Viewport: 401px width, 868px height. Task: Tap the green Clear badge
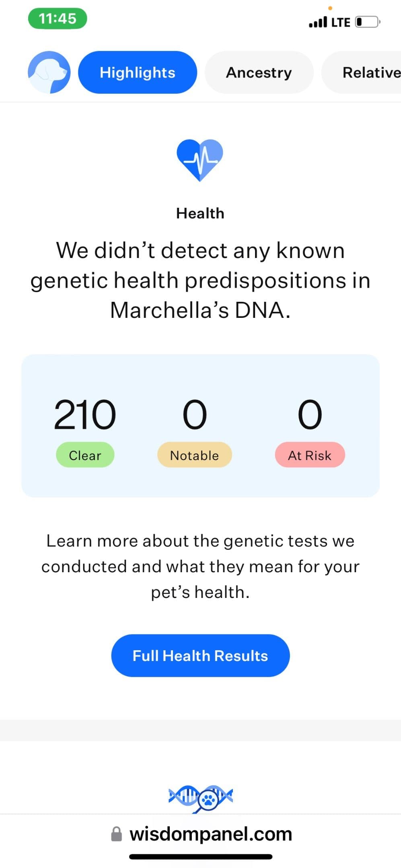click(85, 455)
